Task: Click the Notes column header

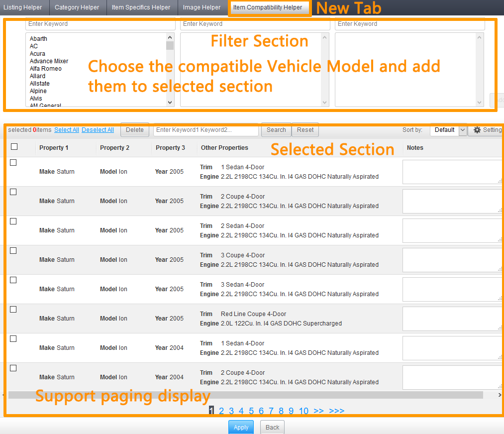Action: [415, 147]
